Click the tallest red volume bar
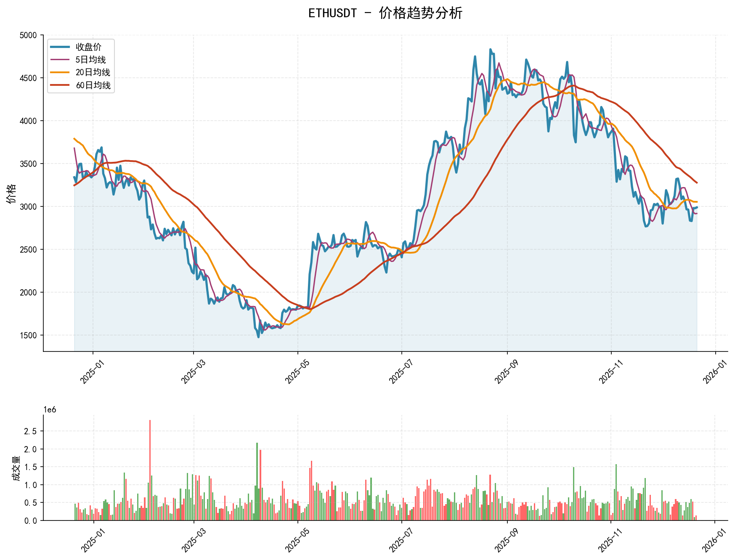The width and height of the screenshot is (735, 560). pyautogui.click(x=150, y=462)
